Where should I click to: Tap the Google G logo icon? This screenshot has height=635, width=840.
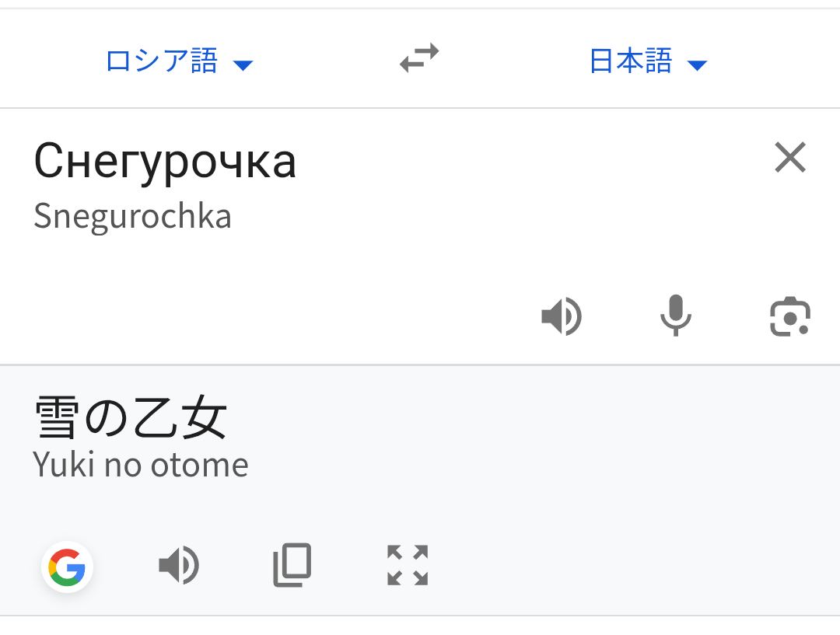tap(68, 567)
